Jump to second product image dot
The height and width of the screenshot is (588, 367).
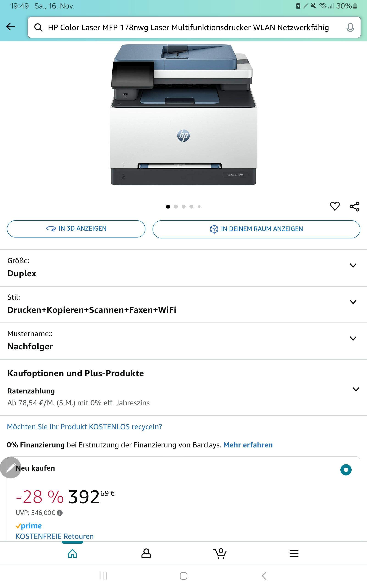176,206
